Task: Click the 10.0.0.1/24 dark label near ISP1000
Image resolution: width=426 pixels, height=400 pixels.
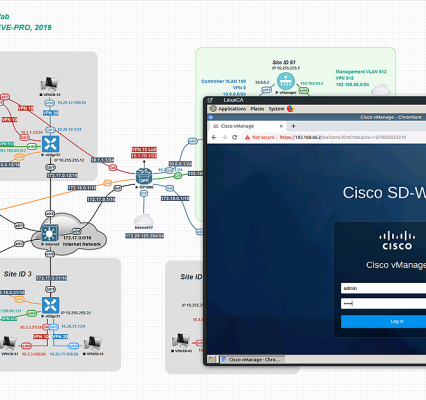Action: [x=180, y=164]
